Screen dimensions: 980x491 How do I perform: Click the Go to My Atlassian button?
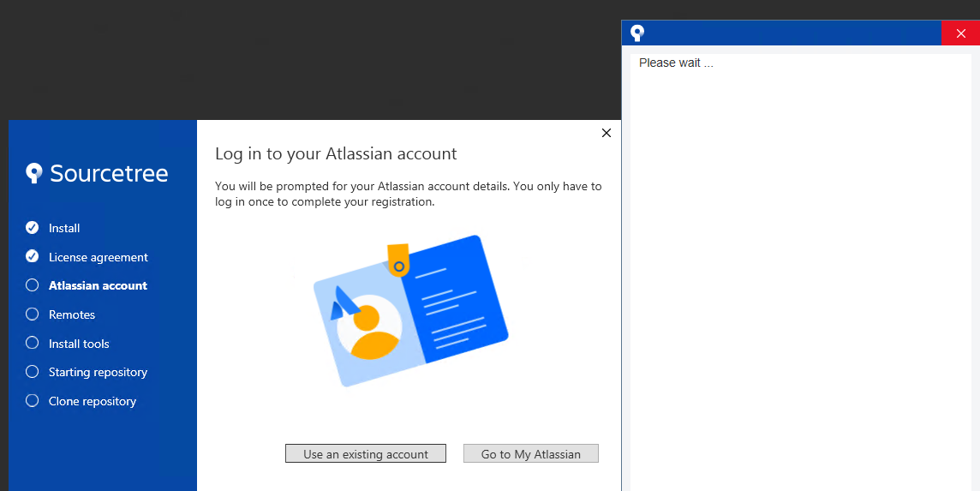(x=530, y=453)
